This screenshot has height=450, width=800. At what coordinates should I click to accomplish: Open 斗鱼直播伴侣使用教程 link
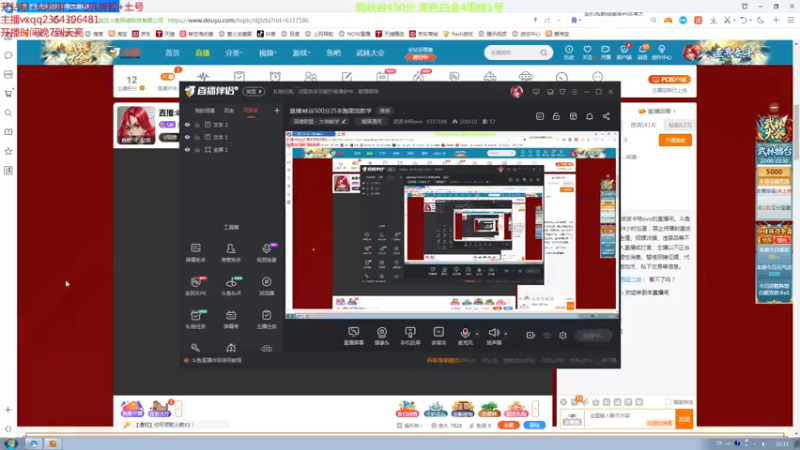pyautogui.click(x=216, y=360)
